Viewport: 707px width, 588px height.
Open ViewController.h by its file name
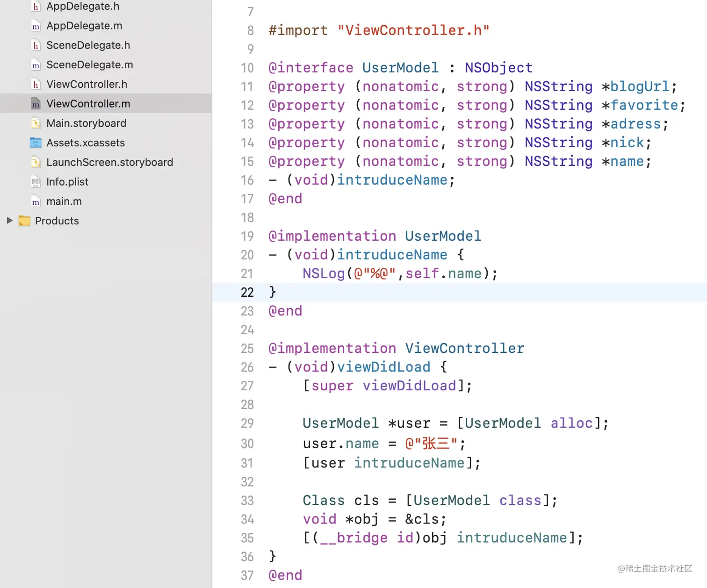[x=87, y=84]
